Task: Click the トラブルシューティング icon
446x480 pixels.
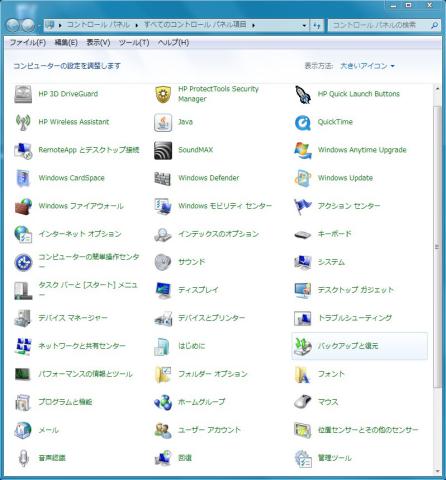Action: pyautogui.click(x=303, y=318)
